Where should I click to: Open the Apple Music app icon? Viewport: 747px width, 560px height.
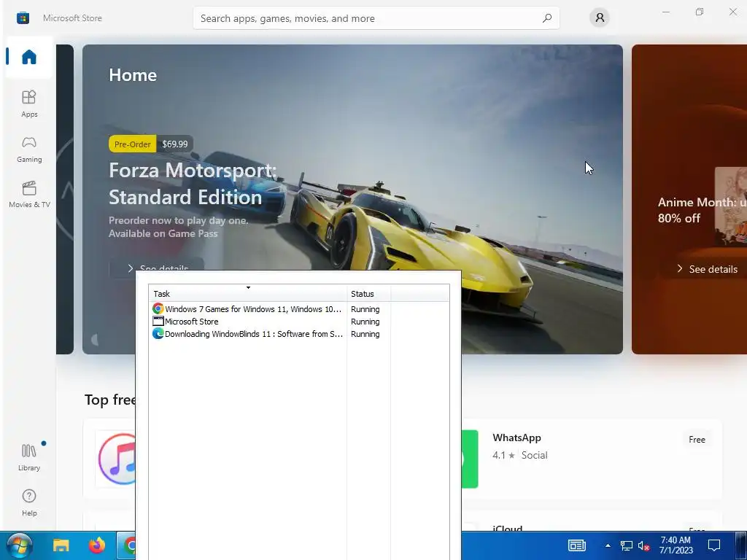117,459
